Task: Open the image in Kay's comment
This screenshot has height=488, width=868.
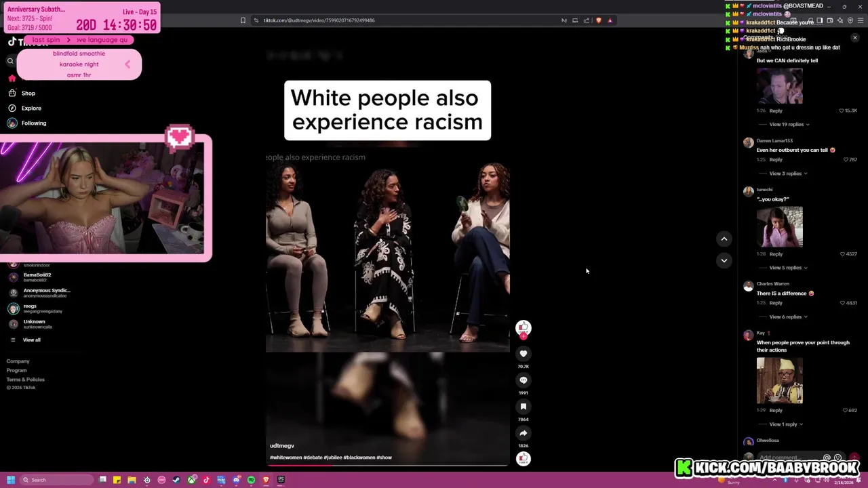Action: (x=780, y=380)
